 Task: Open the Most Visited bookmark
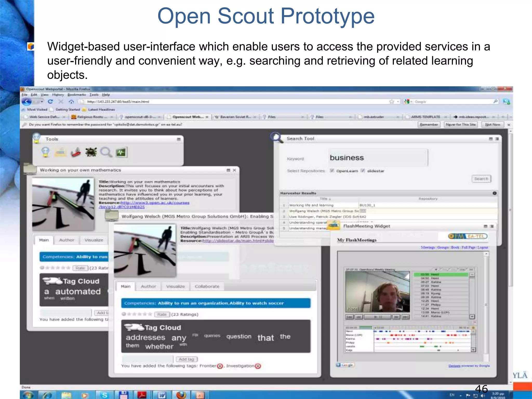tap(35, 110)
